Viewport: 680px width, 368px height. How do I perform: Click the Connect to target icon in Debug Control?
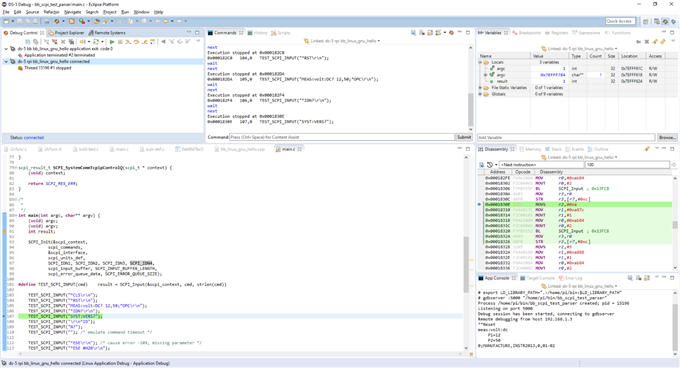(46, 42)
